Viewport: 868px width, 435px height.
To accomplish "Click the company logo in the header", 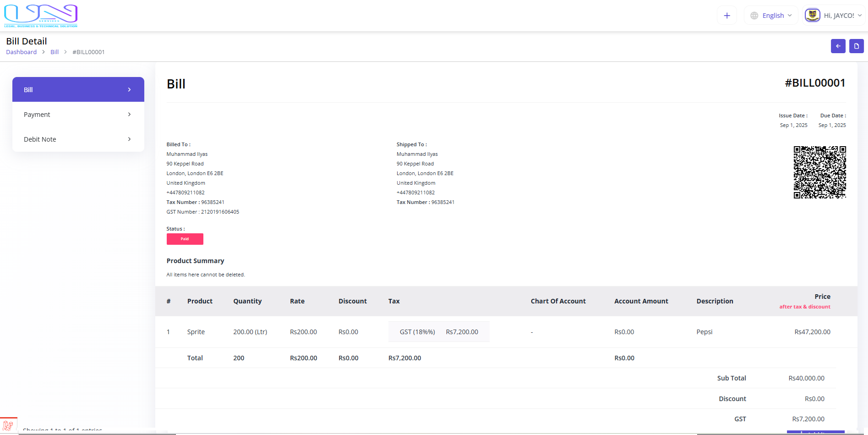I will click(x=41, y=16).
